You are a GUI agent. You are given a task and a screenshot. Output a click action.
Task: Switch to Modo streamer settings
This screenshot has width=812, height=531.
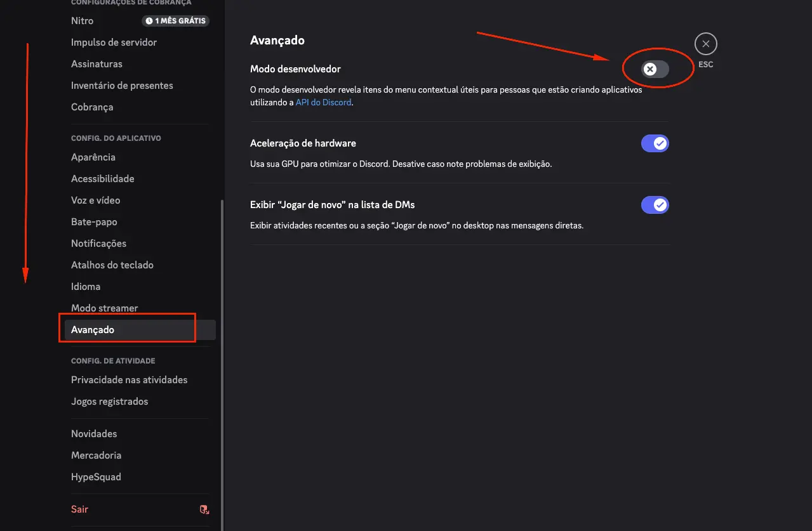coord(104,308)
